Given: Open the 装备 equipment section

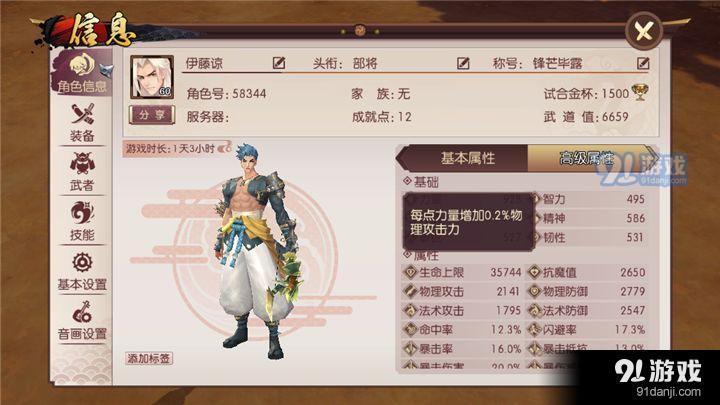Looking at the screenshot, I should point(82,123).
